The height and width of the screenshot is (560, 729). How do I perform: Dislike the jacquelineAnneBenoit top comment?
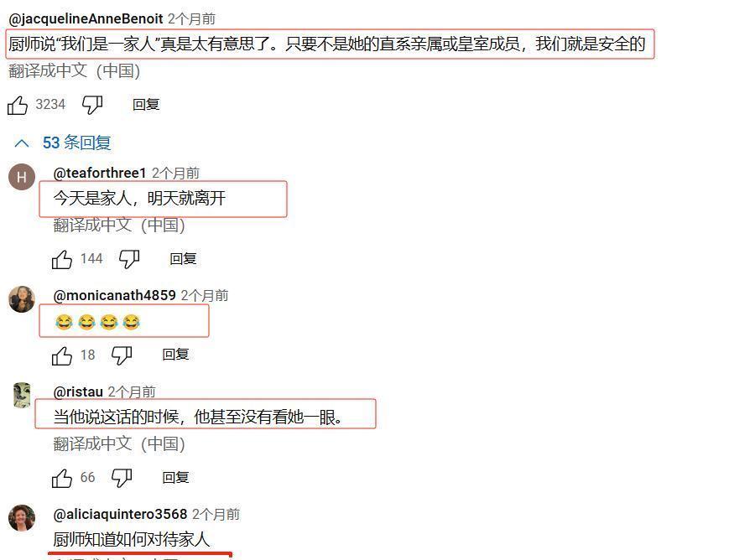(x=92, y=105)
